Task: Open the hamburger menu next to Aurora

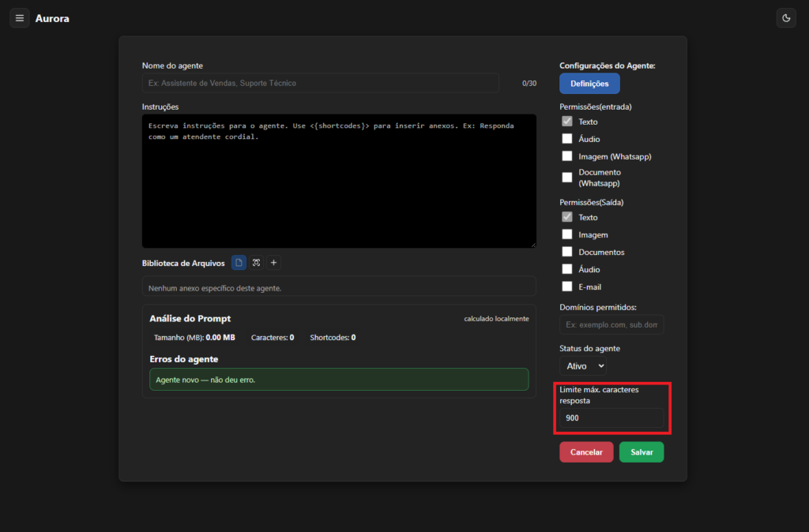Action: pyautogui.click(x=20, y=18)
